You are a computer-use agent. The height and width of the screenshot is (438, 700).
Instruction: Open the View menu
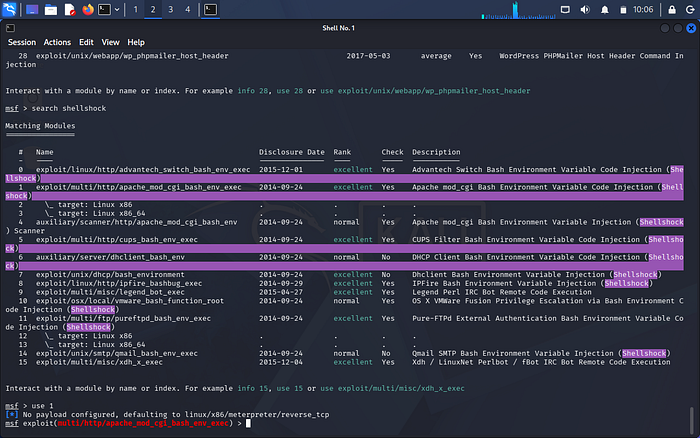click(110, 42)
